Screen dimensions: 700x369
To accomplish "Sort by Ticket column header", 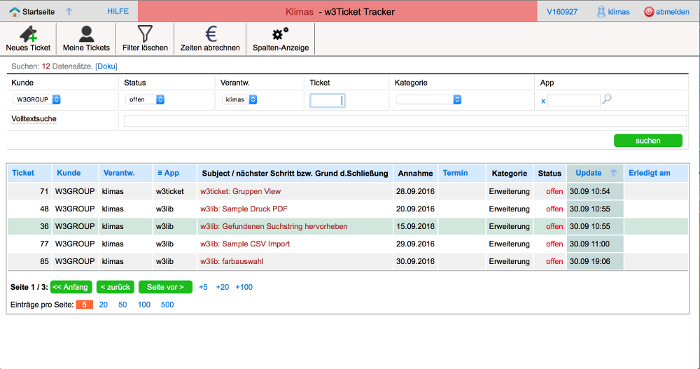I will coord(23,173).
